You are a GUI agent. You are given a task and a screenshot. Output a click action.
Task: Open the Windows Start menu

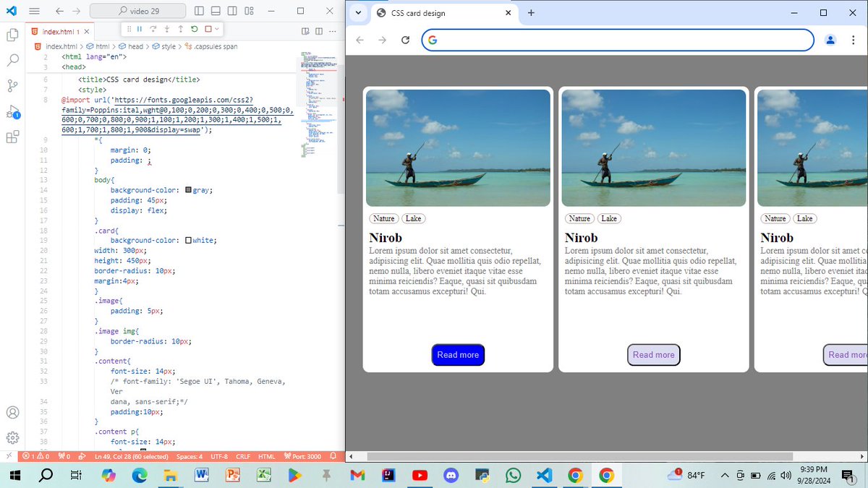(14, 475)
